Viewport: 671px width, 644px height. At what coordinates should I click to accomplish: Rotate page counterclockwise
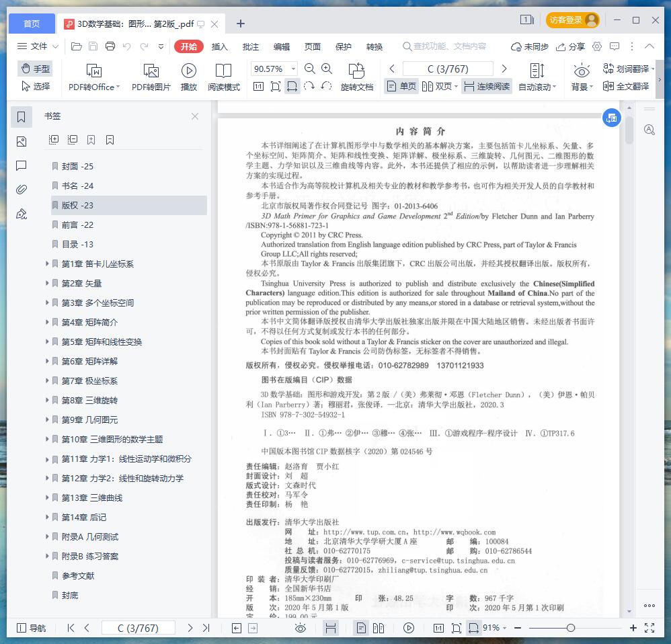[326, 86]
